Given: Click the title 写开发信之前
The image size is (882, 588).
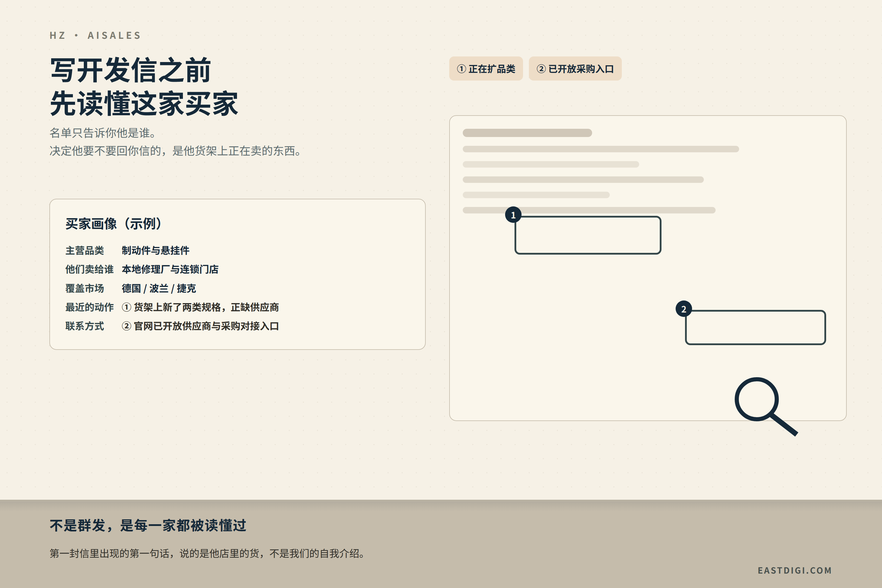Looking at the screenshot, I should 131,70.
